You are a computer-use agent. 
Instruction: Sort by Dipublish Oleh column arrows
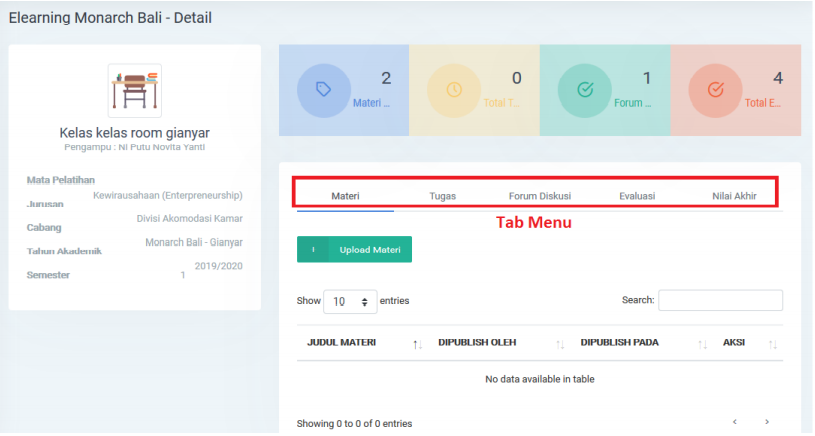click(560, 344)
